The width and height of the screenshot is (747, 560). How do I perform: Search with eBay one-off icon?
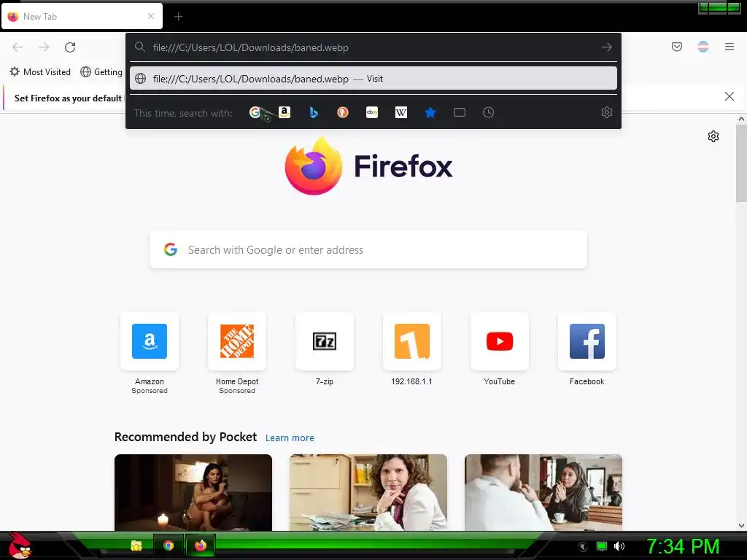(371, 112)
